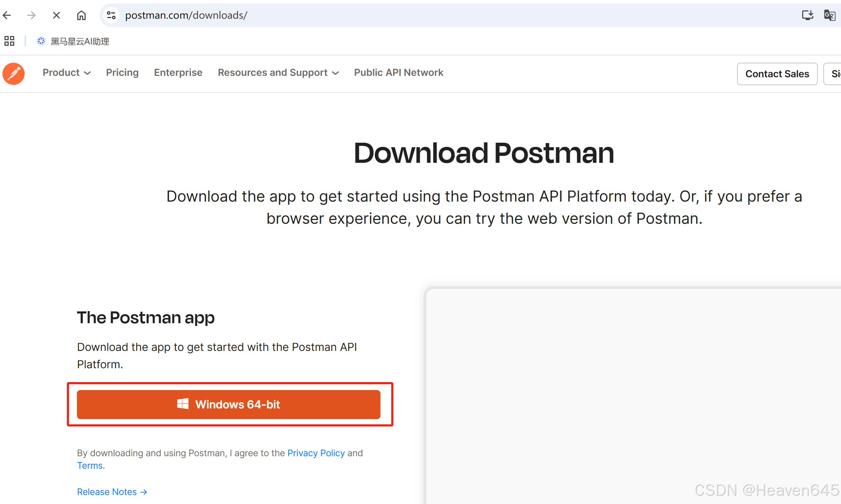Open the Privacy Policy link
Image resolution: width=841 pixels, height=504 pixels.
pyautogui.click(x=316, y=453)
